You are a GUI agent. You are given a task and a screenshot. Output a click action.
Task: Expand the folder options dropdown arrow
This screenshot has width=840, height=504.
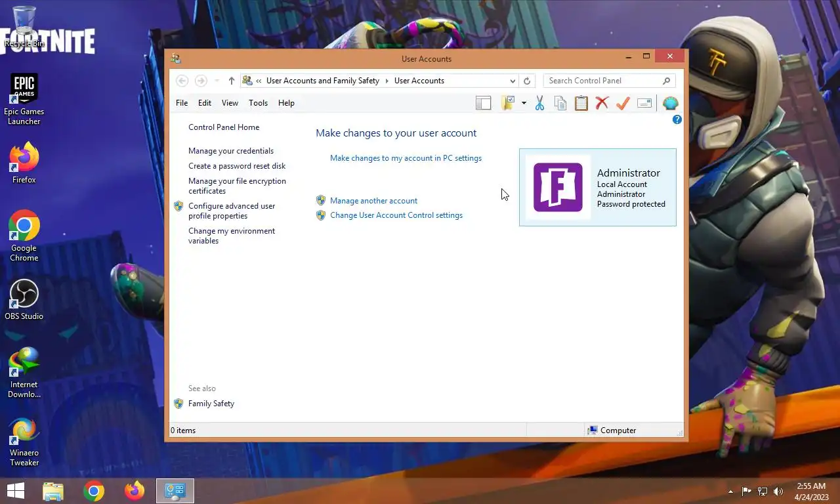coord(524,103)
